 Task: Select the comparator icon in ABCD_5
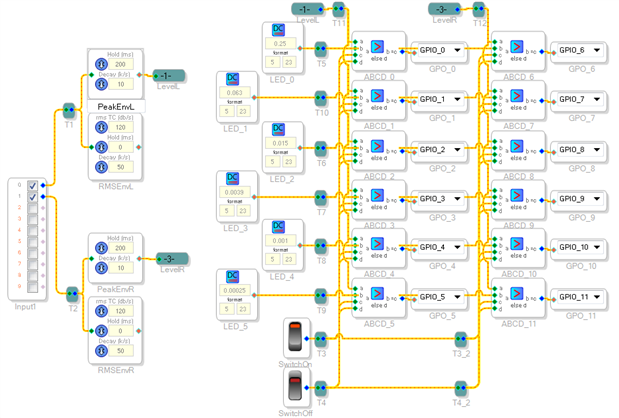click(377, 294)
